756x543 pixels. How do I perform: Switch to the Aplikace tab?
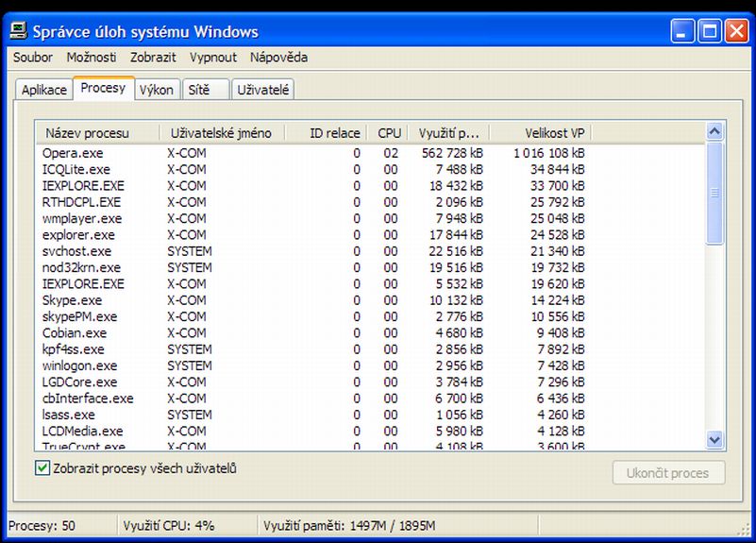pyautogui.click(x=44, y=90)
